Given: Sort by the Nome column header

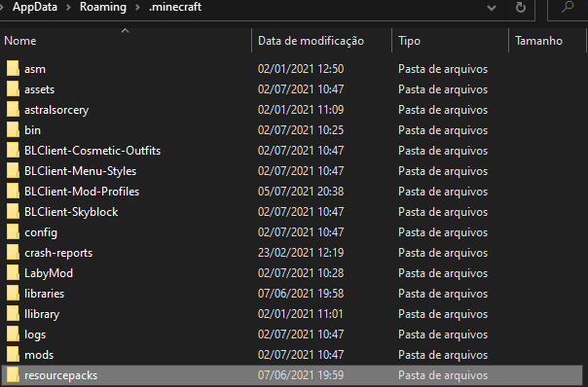Looking at the screenshot, I should (x=20, y=41).
